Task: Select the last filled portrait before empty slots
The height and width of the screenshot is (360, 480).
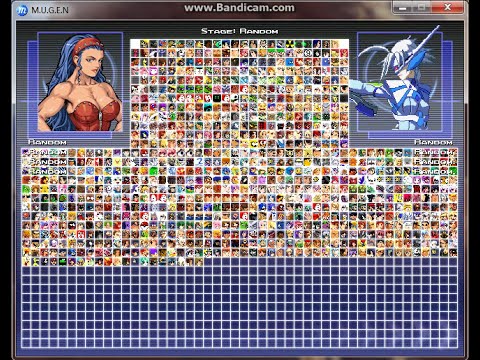Action: 199,262
